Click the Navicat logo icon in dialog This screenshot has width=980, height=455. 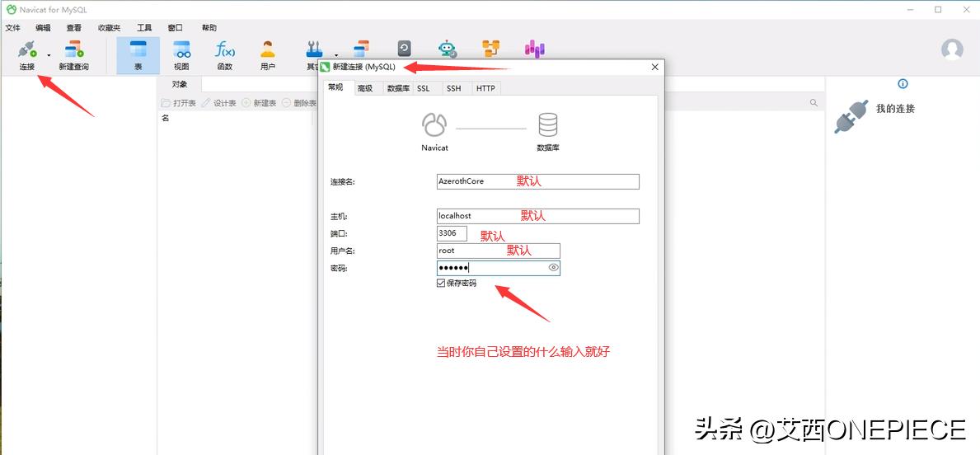pyautogui.click(x=434, y=125)
